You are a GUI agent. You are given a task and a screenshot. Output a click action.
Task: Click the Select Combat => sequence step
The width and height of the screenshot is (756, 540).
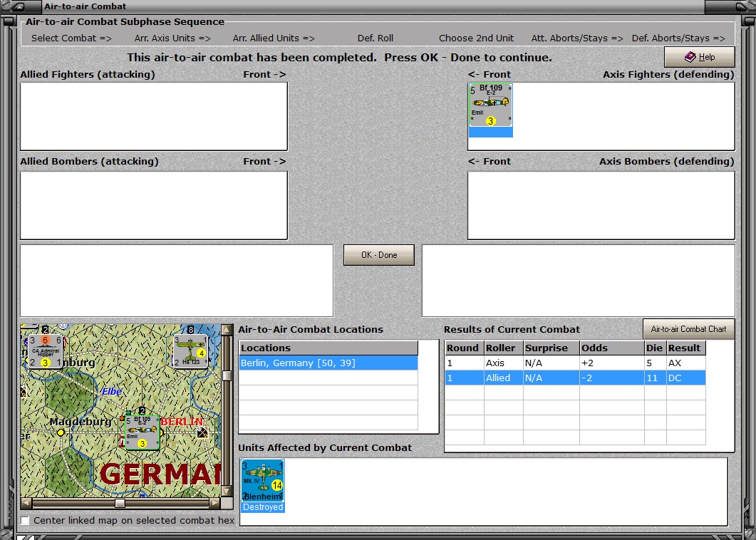click(71, 38)
